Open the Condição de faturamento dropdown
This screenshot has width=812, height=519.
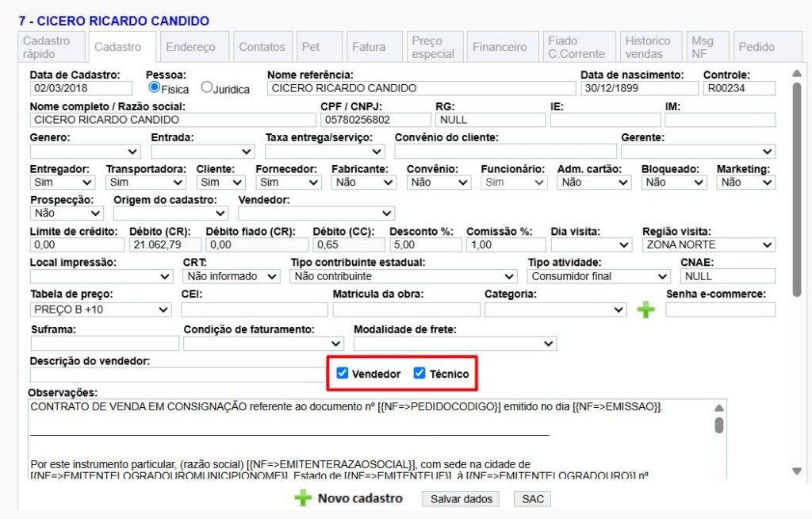pyautogui.click(x=263, y=344)
